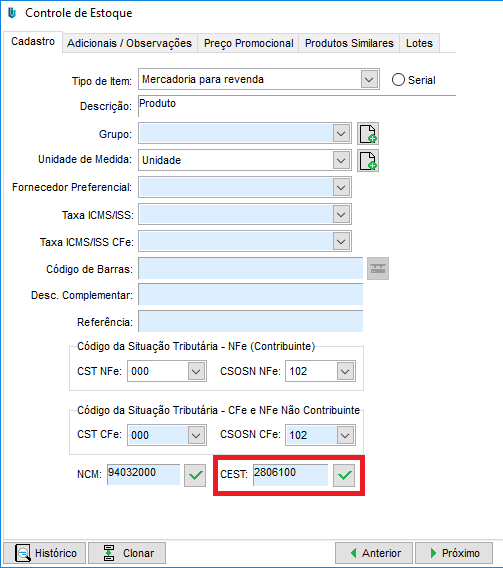
Task: Click the Referência input field
Action: [x=251, y=321]
